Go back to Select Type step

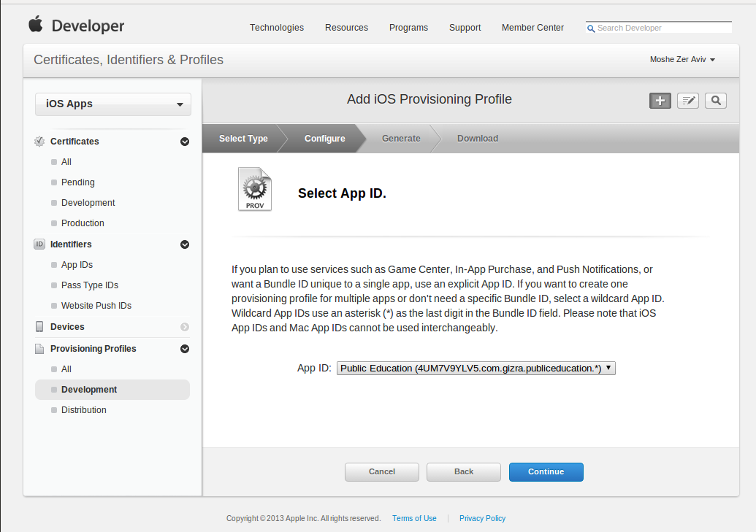[243, 139]
